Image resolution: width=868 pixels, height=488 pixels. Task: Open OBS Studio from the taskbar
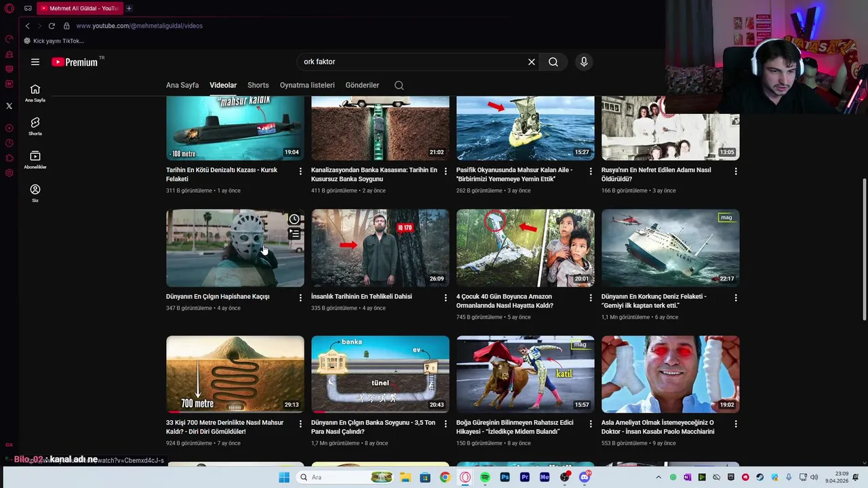565,477
